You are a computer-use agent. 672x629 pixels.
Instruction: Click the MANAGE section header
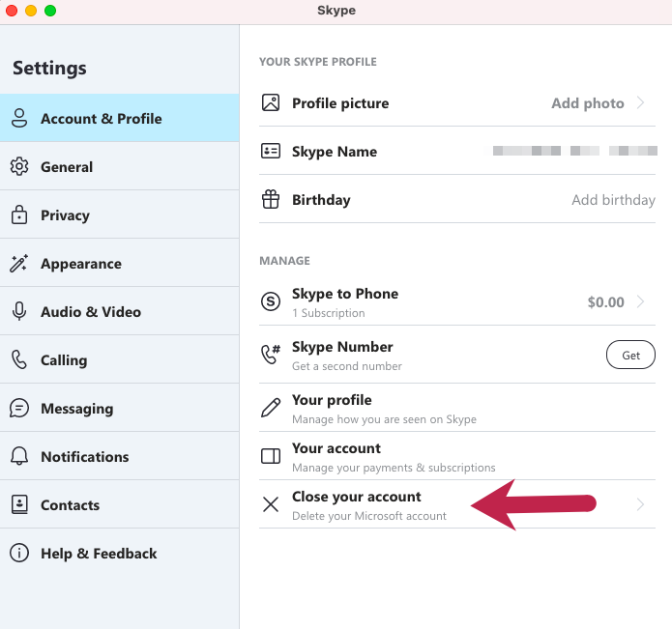pos(284,261)
